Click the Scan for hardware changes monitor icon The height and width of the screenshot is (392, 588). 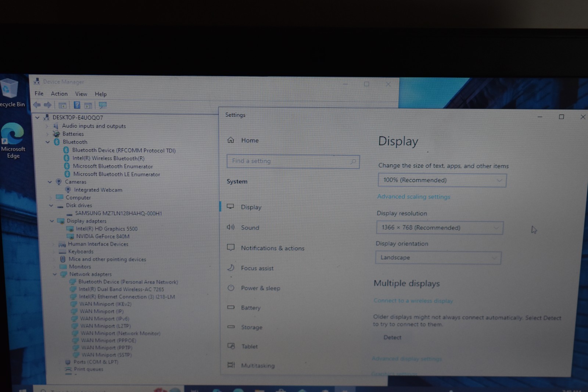103,105
